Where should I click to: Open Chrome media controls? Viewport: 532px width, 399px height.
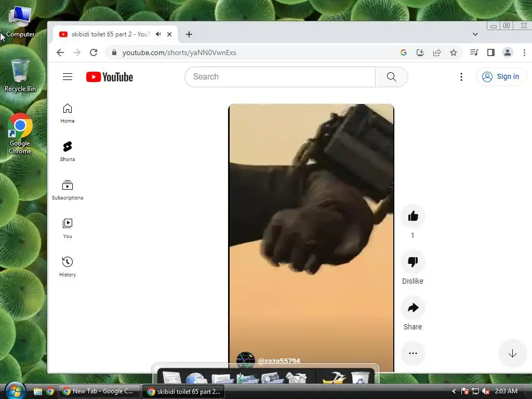click(x=474, y=52)
